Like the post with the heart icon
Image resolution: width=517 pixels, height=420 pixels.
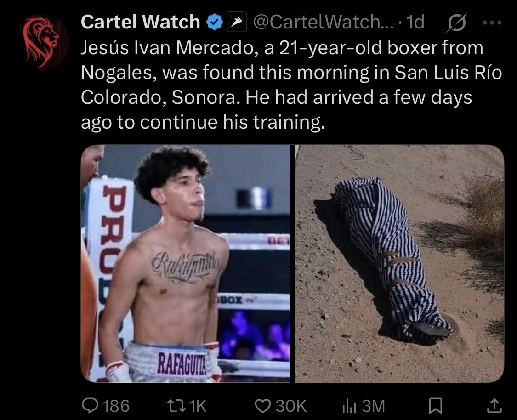pyautogui.click(x=263, y=405)
